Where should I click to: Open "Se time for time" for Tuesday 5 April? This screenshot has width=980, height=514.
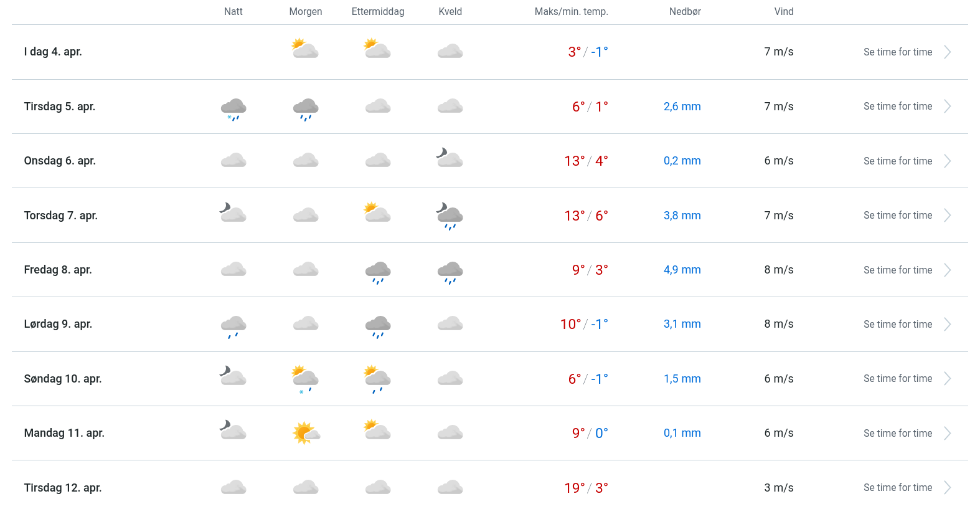[897, 107]
